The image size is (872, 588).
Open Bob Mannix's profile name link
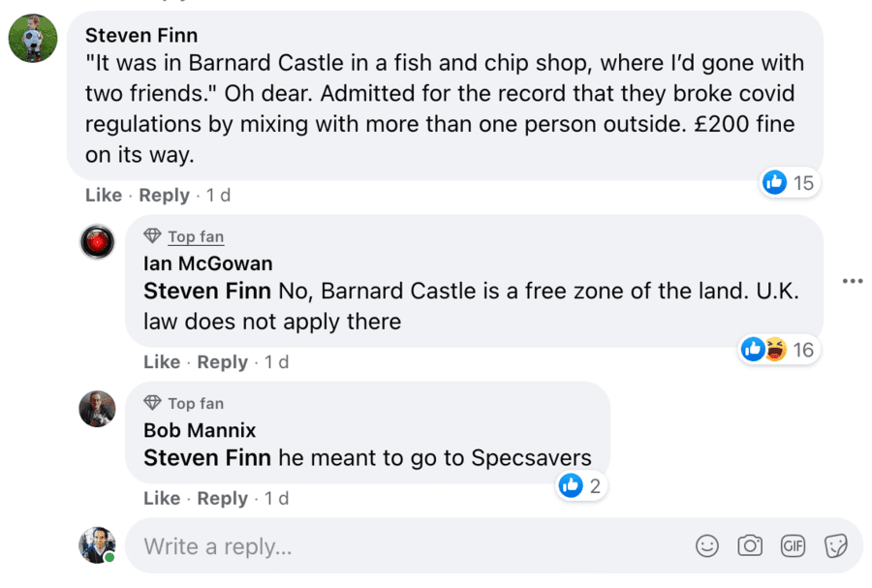pyautogui.click(x=200, y=430)
